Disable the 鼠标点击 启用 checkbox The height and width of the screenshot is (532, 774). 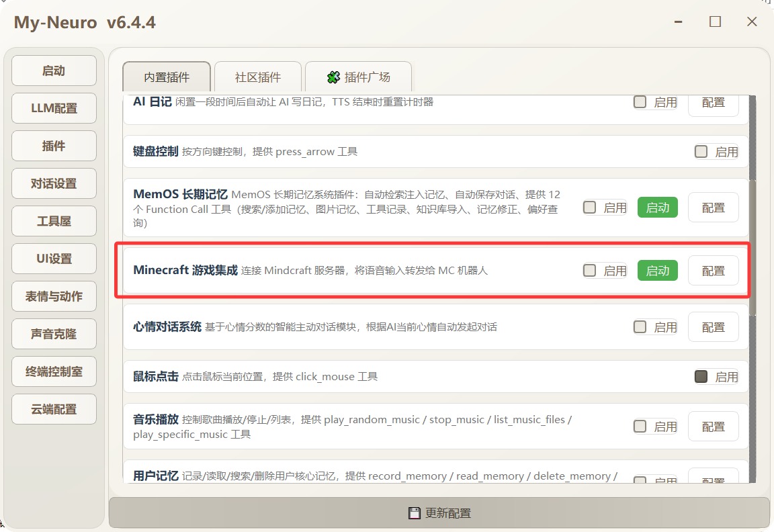[x=701, y=377]
